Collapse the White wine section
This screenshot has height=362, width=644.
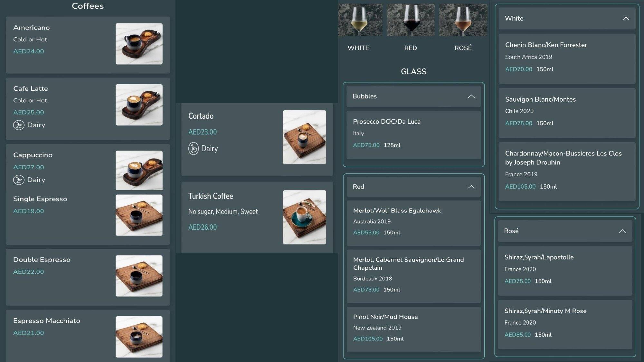[x=625, y=19]
